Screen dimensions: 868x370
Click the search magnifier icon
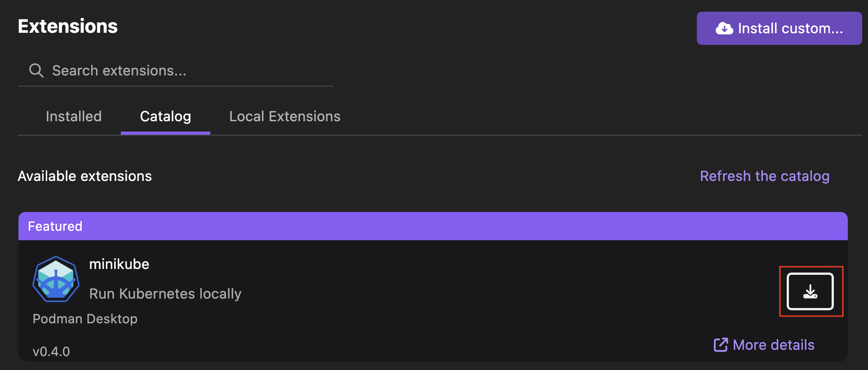pyautogui.click(x=36, y=70)
